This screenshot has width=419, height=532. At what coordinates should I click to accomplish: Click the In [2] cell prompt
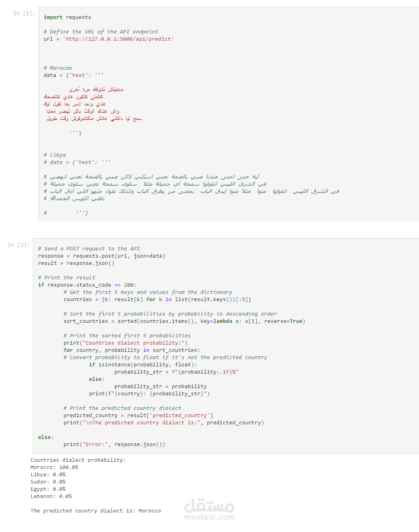[18, 245]
